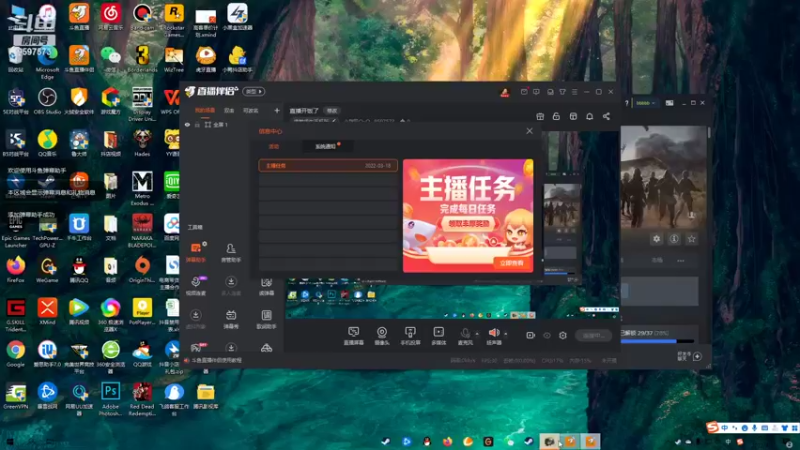This screenshot has width=800, height=450.
Task: Open the Adobe Photoshop desktop shortcut
Action: (110, 398)
